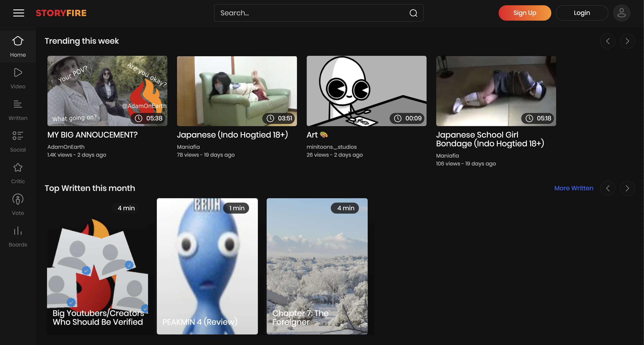644x345 pixels.
Task: Open the hamburger menu
Action: point(18,13)
